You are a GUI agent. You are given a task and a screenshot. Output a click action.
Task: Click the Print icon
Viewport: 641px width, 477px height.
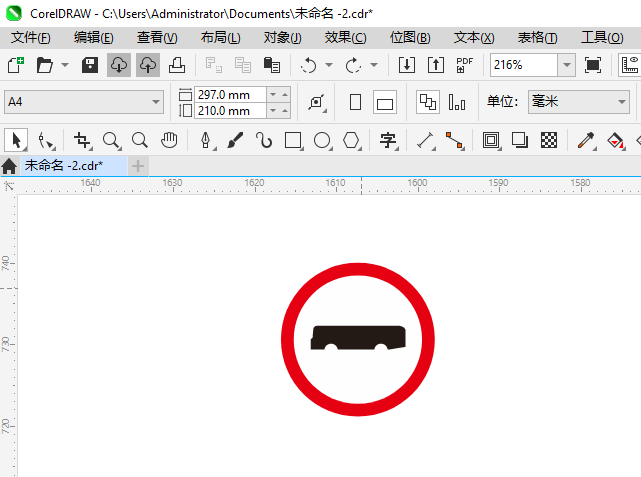point(177,65)
